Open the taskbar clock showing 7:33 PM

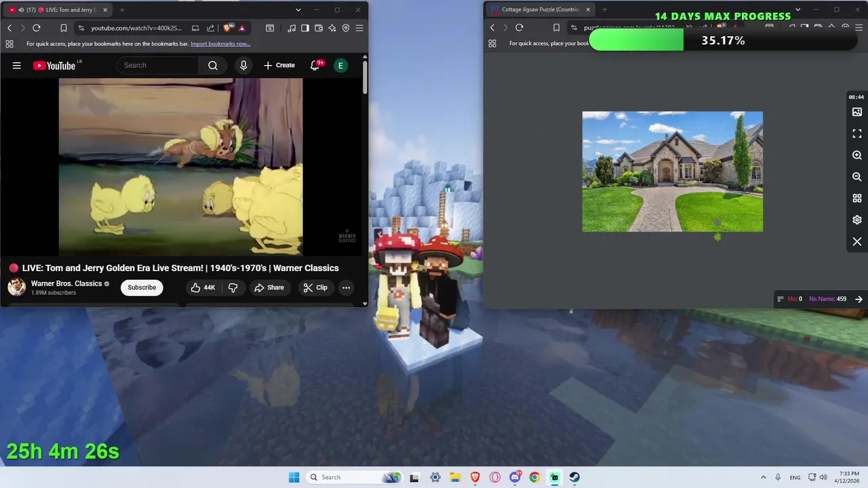(x=848, y=477)
